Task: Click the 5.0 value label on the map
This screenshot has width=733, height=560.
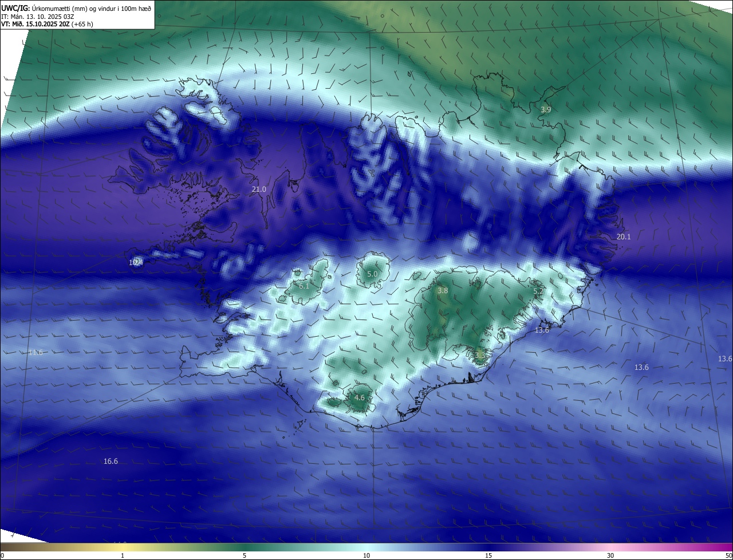Action: pyautogui.click(x=372, y=274)
